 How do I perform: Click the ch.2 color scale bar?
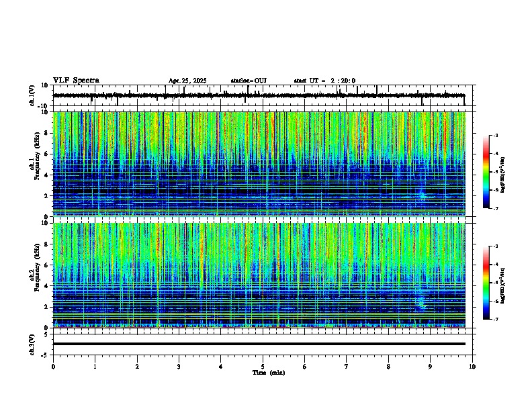pyautogui.click(x=486, y=283)
